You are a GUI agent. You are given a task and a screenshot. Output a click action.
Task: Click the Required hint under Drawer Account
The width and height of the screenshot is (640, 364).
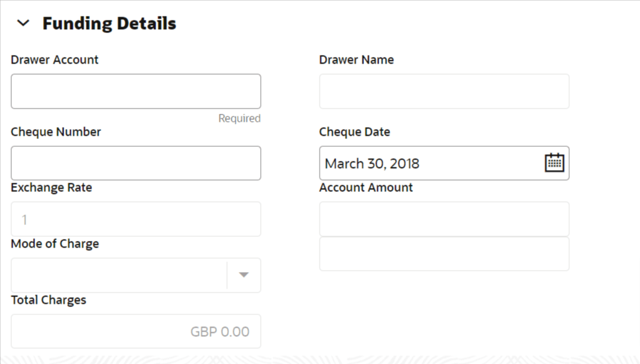pyautogui.click(x=240, y=118)
